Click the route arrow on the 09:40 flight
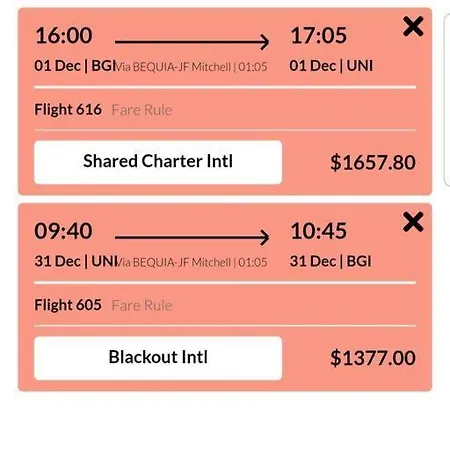The image size is (450, 450). click(x=192, y=237)
